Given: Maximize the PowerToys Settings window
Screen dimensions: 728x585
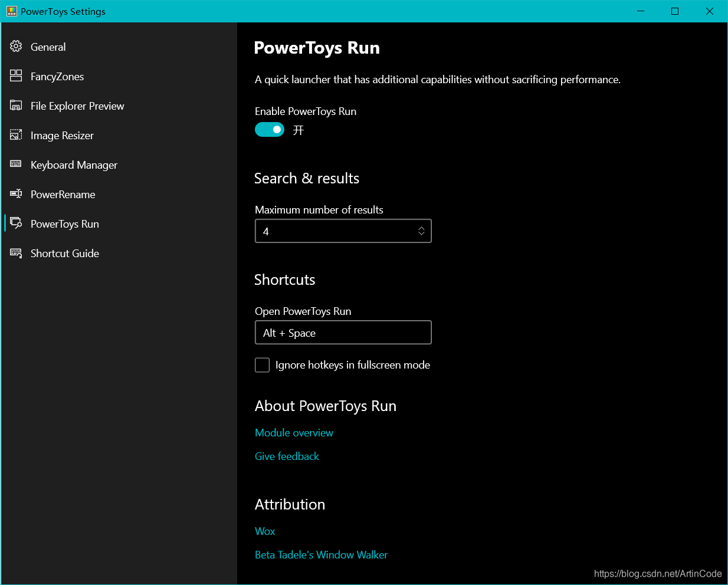Looking at the screenshot, I should click(x=675, y=11).
